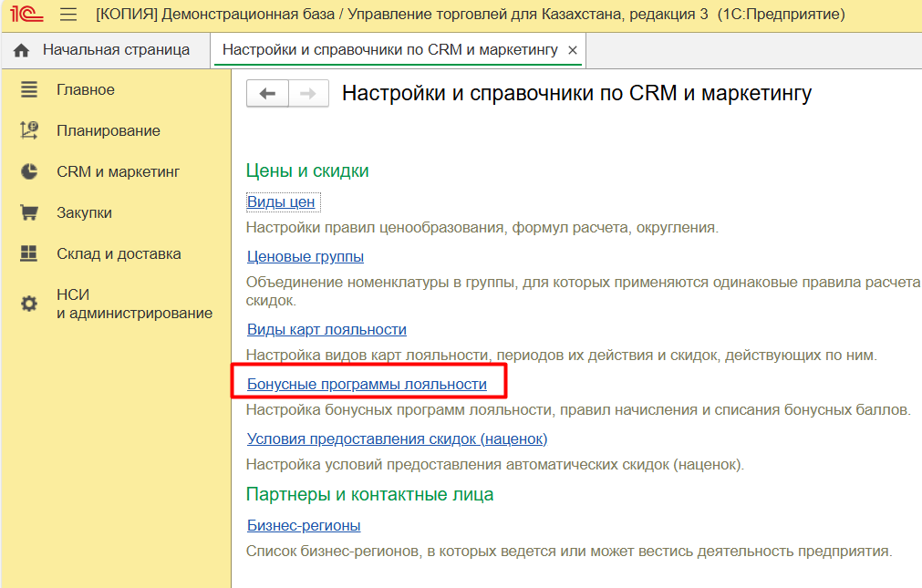The image size is (922, 588).
Task: Click the Планирование chart icon
Action: pyautogui.click(x=29, y=130)
